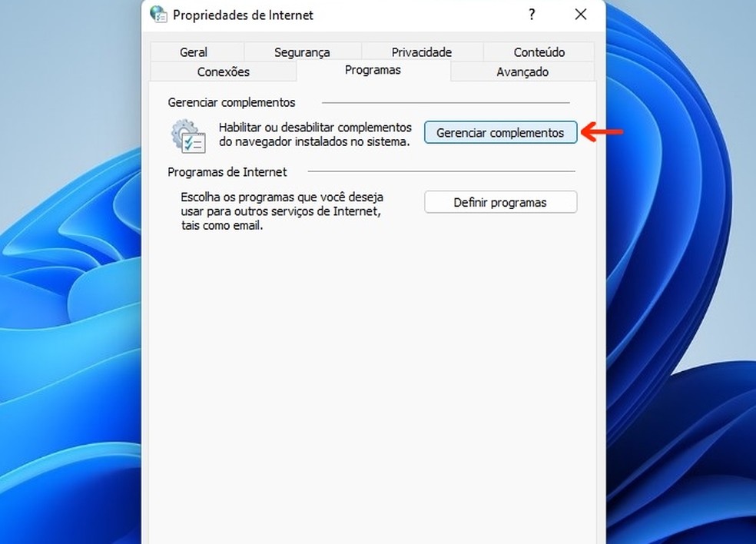Click the Propriedades de Internet title text
756x544 pixels.
point(243,15)
